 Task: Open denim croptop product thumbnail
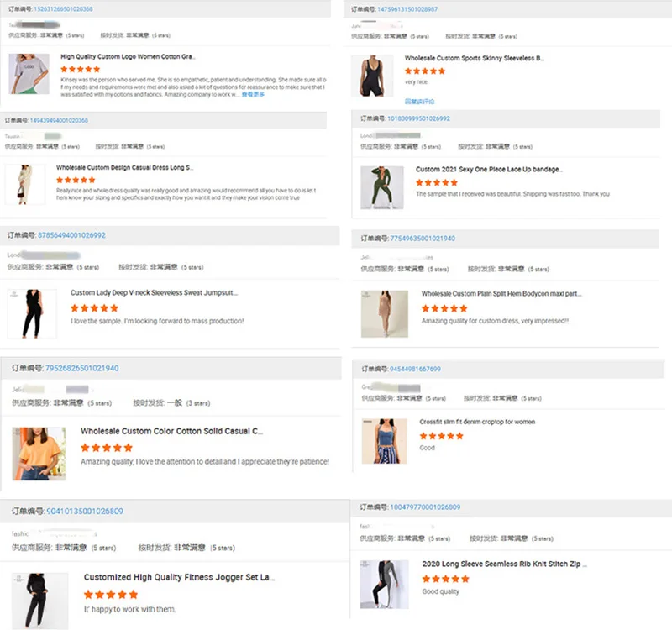click(x=385, y=442)
